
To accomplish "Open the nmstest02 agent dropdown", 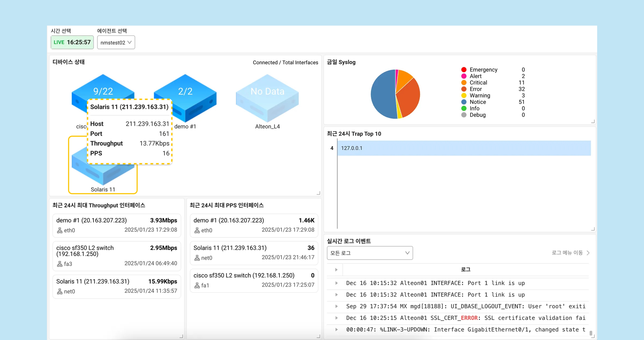I will (116, 42).
